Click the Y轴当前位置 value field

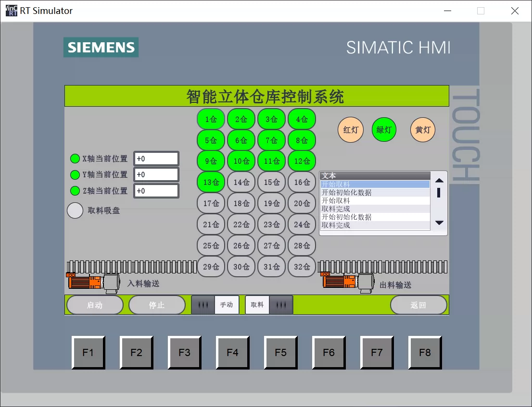click(156, 174)
